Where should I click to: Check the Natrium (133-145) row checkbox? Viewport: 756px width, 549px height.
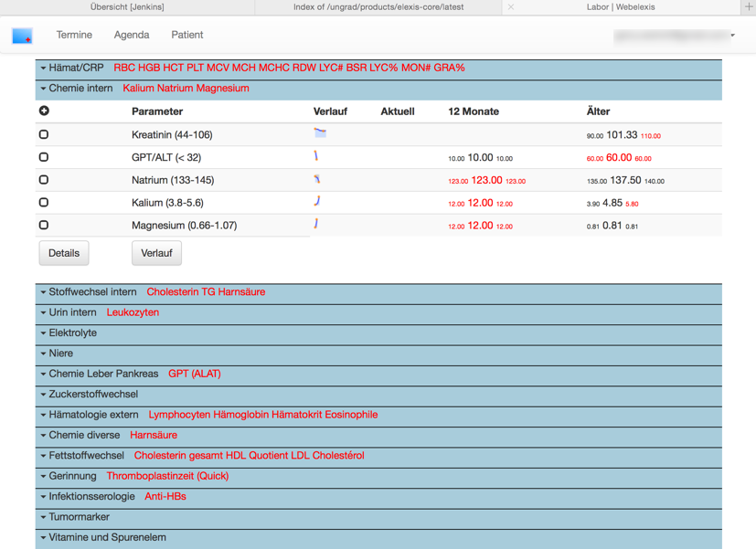pos(44,180)
